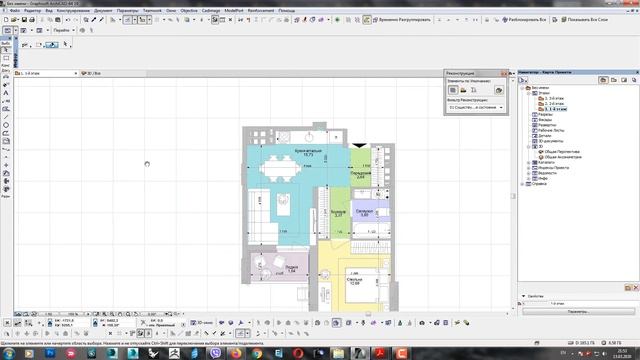Image resolution: width=640 pixels, height=360 pixels.
Task: Click the Windows Start button
Action: pyautogui.click(x=9, y=353)
